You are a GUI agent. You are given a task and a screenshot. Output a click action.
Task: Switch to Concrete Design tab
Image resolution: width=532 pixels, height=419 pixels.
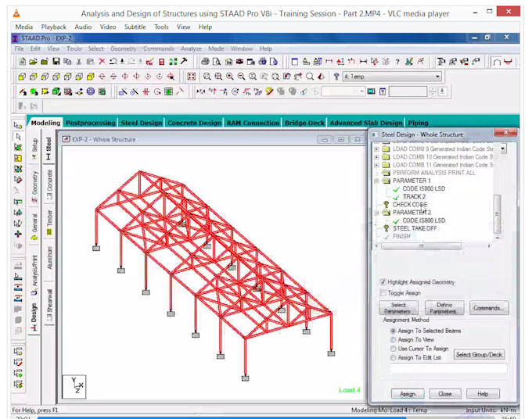click(x=194, y=123)
